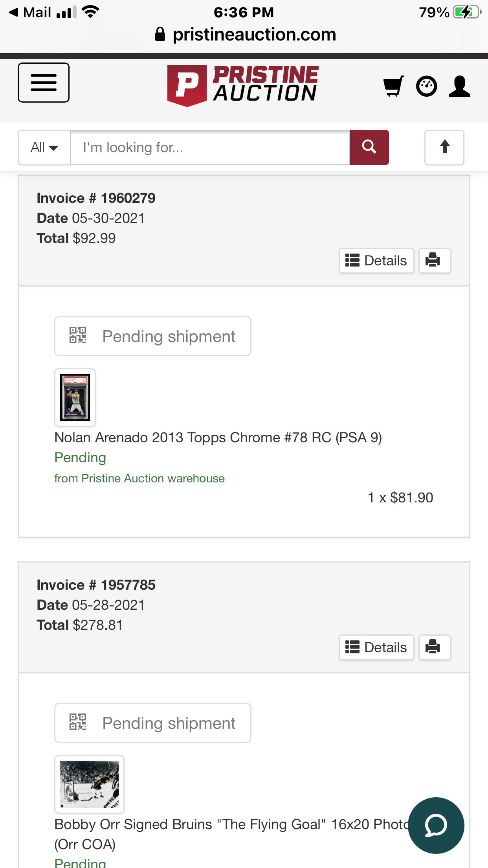The width and height of the screenshot is (488, 868).
Task: Print invoice 1960279 using printer icon
Action: coord(435,260)
